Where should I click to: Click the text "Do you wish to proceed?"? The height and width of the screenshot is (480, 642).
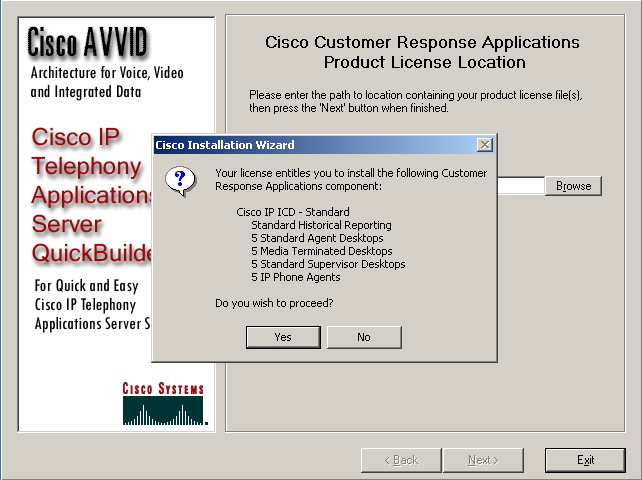(274, 303)
